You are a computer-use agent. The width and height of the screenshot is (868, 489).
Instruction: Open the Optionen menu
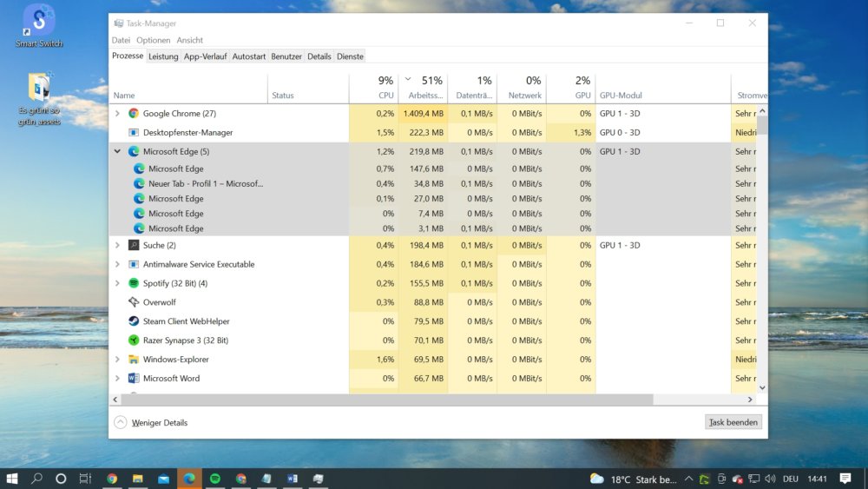tap(154, 40)
